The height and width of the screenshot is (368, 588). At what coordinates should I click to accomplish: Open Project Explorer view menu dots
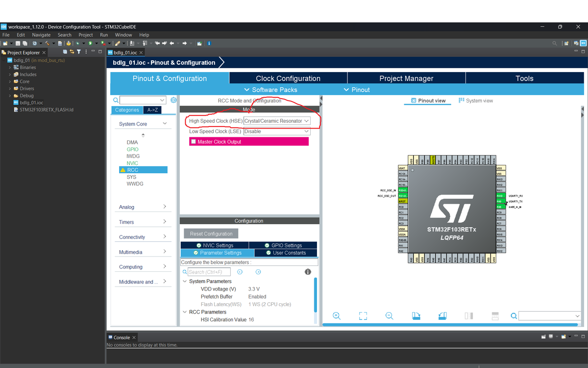pos(86,52)
